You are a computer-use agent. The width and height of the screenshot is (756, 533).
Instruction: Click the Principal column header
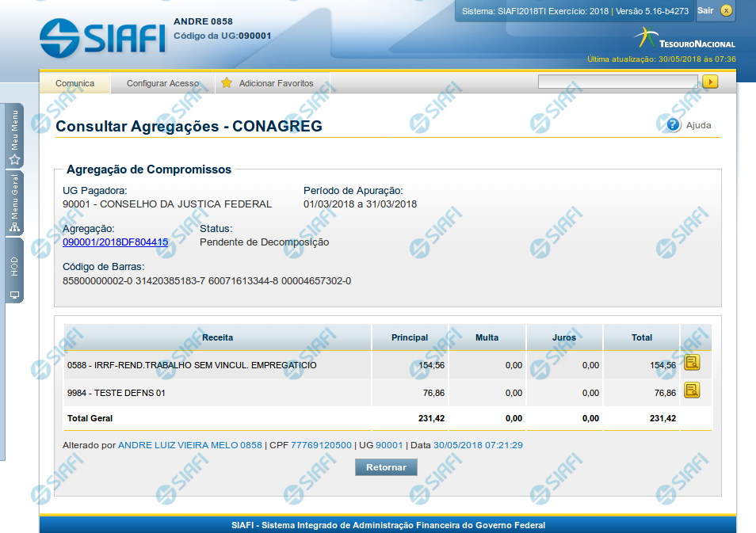[410, 337]
